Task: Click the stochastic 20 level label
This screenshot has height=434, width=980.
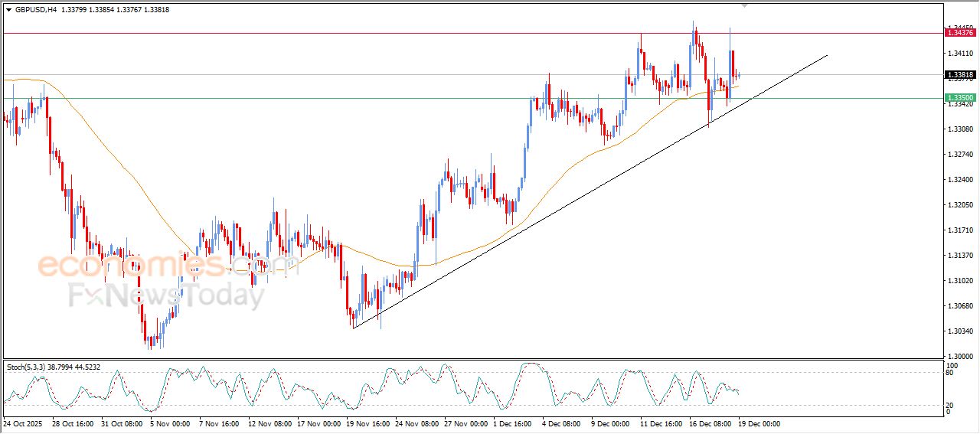Action: coord(951,405)
